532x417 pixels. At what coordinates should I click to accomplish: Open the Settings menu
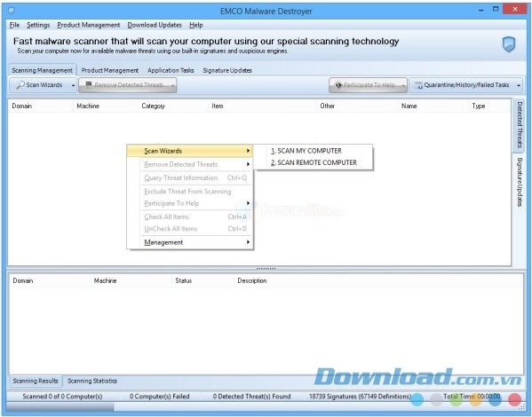pyautogui.click(x=38, y=25)
